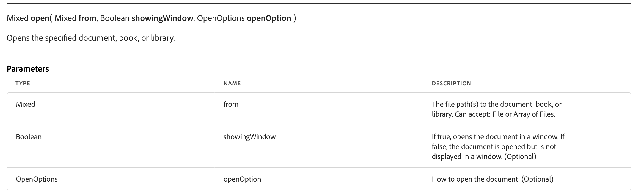
Task: Click the DESCRIPTION column header
Action: click(451, 83)
